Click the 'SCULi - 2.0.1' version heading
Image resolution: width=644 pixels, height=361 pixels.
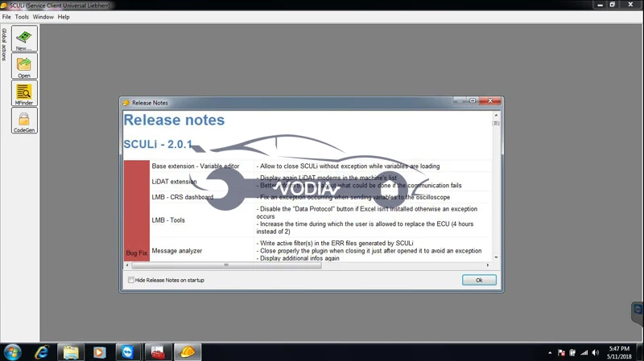158,144
